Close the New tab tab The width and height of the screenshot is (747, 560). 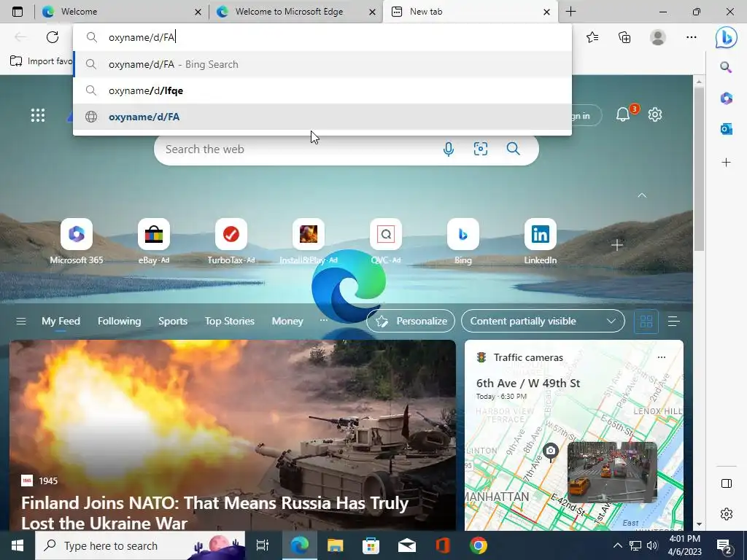(x=547, y=12)
